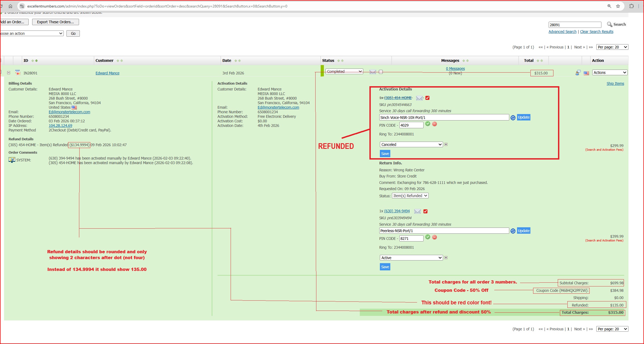Click red remove icon next to PIN 8271

[x=435, y=237]
